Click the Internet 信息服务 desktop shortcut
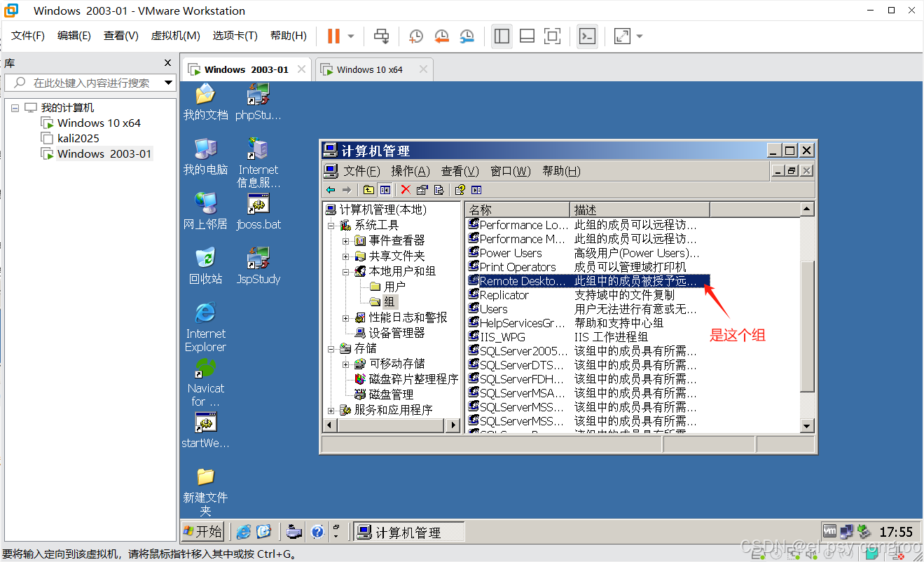The width and height of the screenshot is (924, 562). click(x=258, y=163)
